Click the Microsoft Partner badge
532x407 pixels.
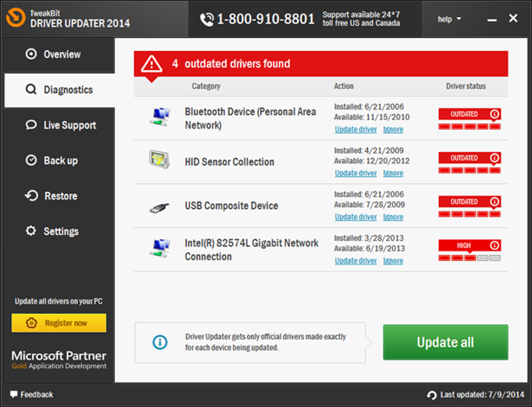coord(59,360)
